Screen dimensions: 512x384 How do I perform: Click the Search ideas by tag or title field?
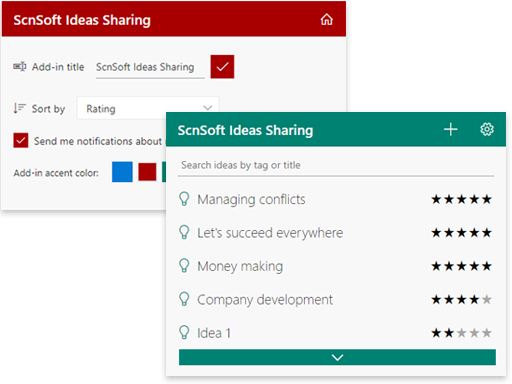click(336, 166)
